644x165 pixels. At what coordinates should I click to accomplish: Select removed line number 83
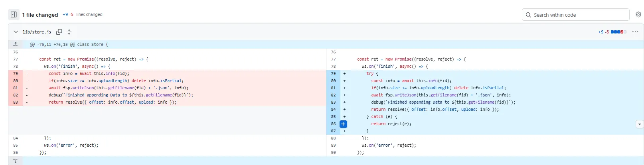tap(16, 102)
